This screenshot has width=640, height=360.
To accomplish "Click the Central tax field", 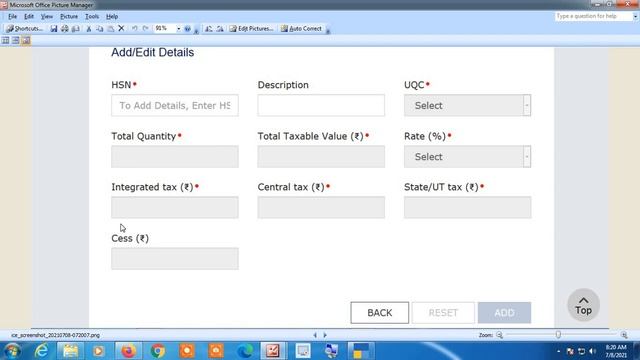I will coord(321,207).
